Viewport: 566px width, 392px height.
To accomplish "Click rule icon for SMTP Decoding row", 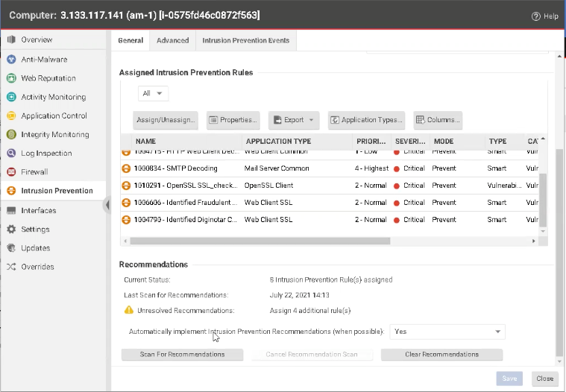I will [126, 168].
